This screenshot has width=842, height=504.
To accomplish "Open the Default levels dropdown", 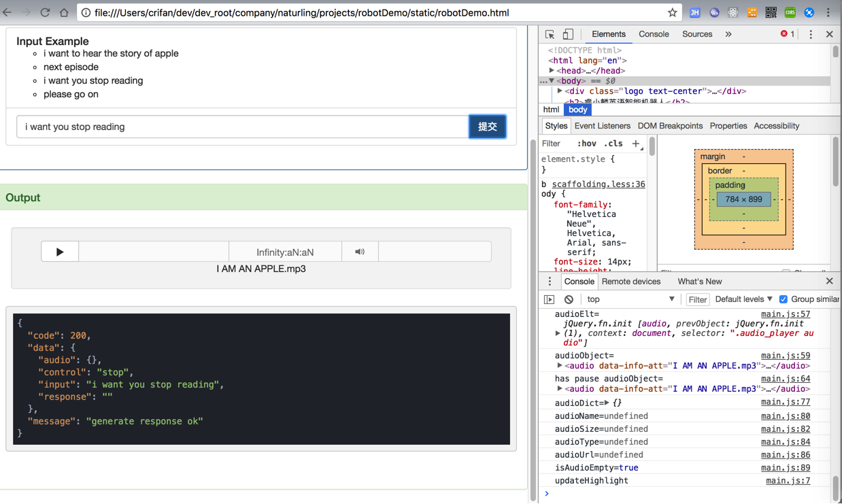I will [743, 299].
